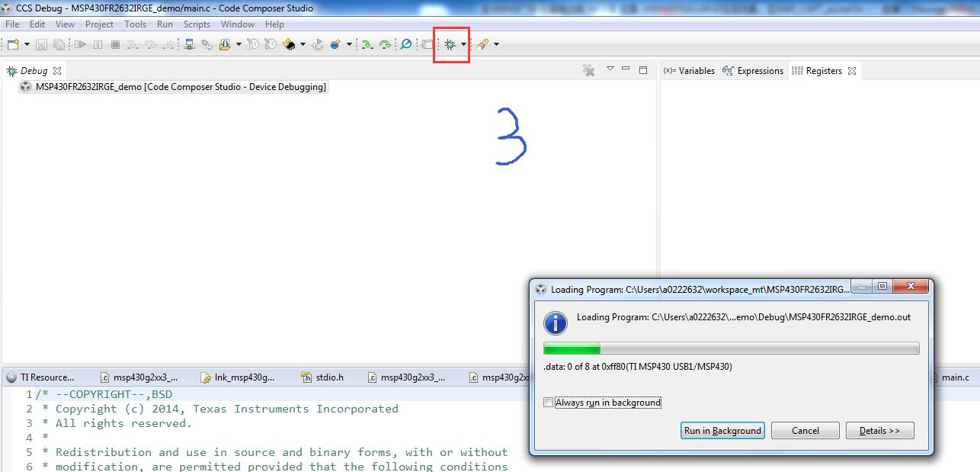980x472 pixels.
Task: Click the New file toolbar icon
Action: (x=13, y=45)
